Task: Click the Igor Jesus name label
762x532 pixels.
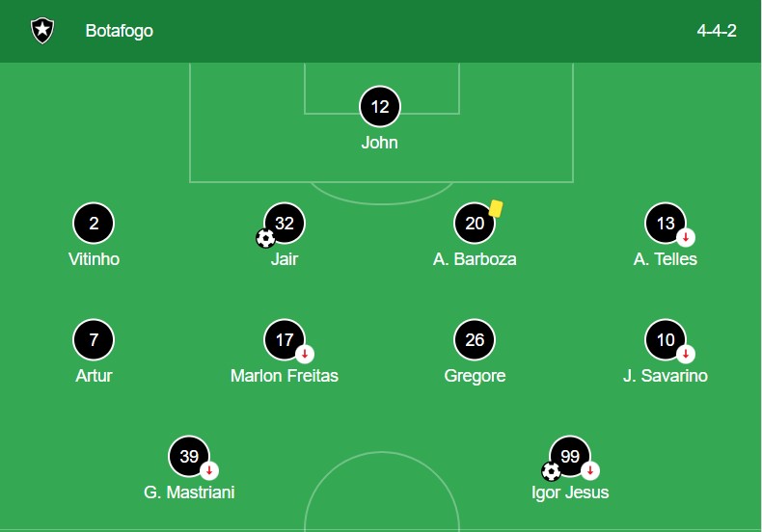Action: pos(570,492)
